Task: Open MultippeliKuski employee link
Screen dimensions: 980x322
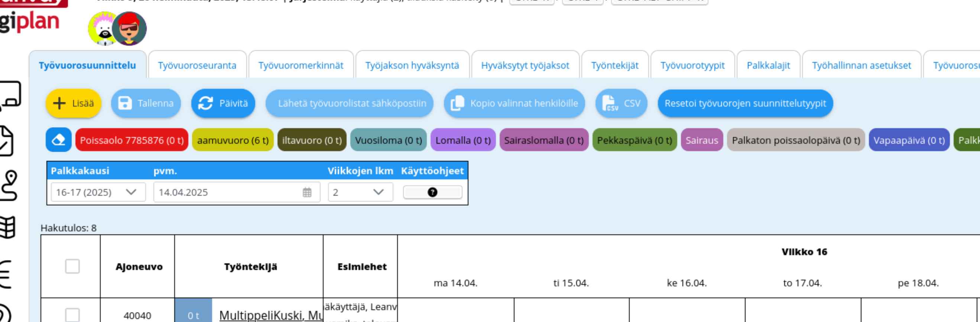Action: tap(271, 315)
